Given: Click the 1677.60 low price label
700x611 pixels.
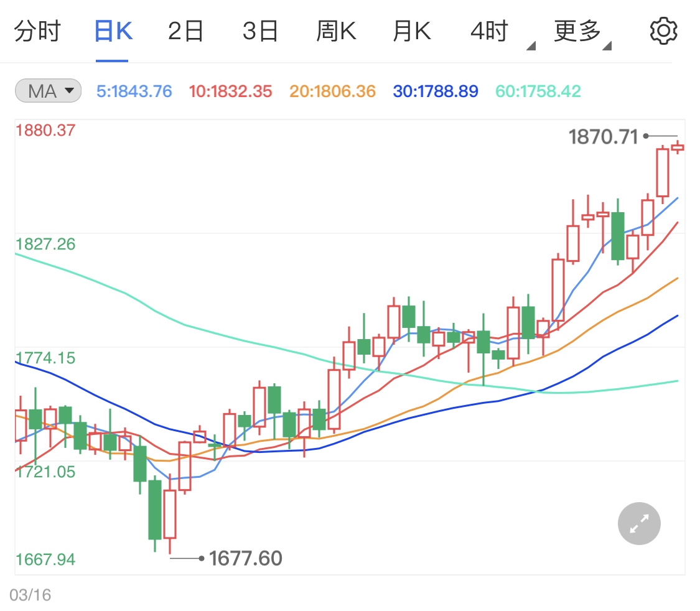Looking at the screenshot, I should click(246, 558).
